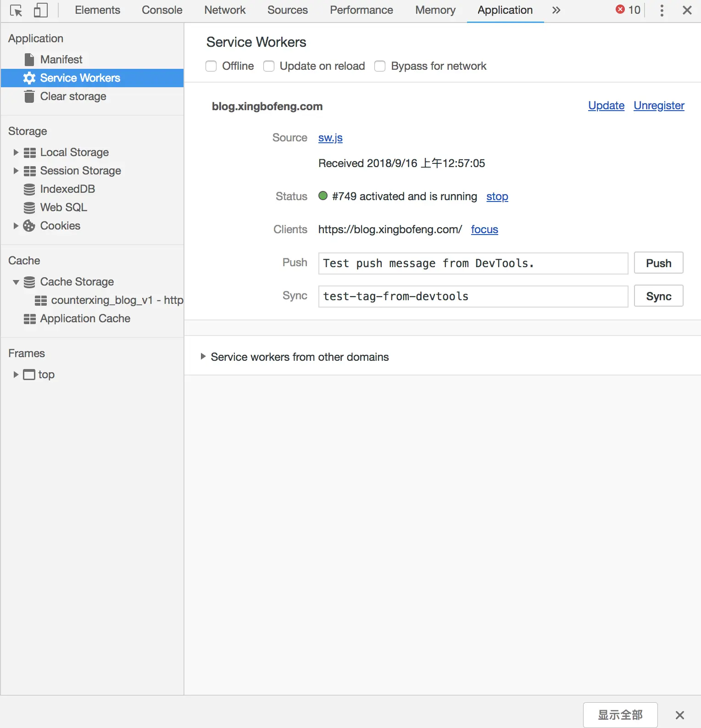Expand the Session Storage tree
This screenshot has width=701, height=728.
pos(16,171)
